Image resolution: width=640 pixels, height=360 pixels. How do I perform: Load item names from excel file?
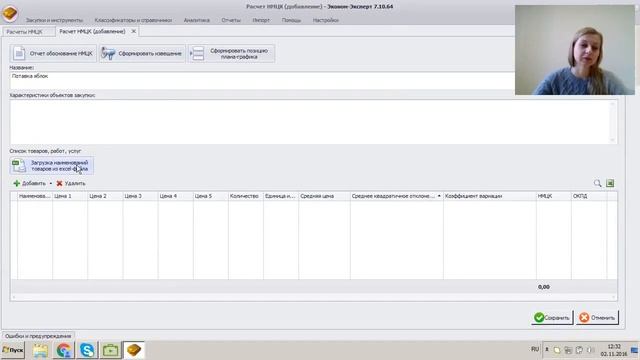click(x=52, y=166)
